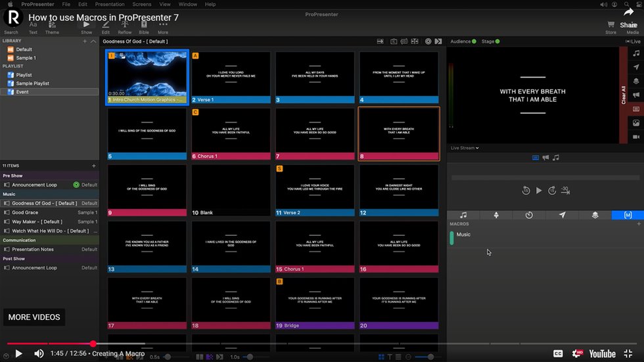Open the Edit tool in the toolbar
Viewport: 644px width, 362px height.
click(x=106, y=28)
